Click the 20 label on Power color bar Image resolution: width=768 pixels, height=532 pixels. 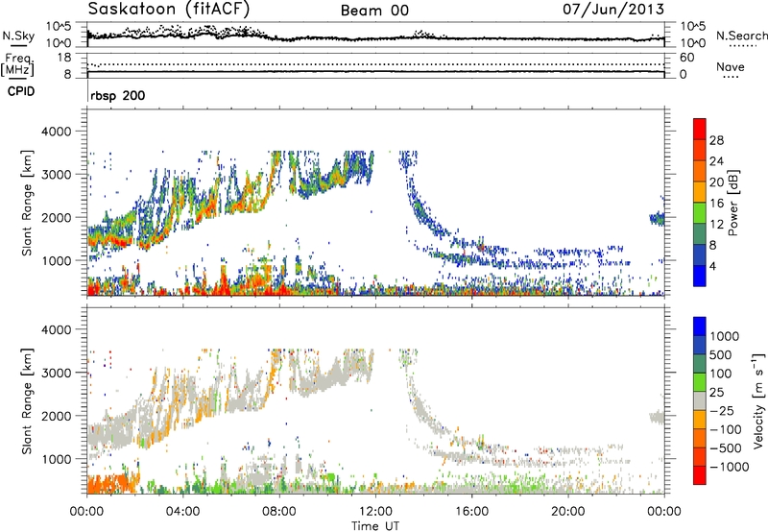click(x=716, y=182)
